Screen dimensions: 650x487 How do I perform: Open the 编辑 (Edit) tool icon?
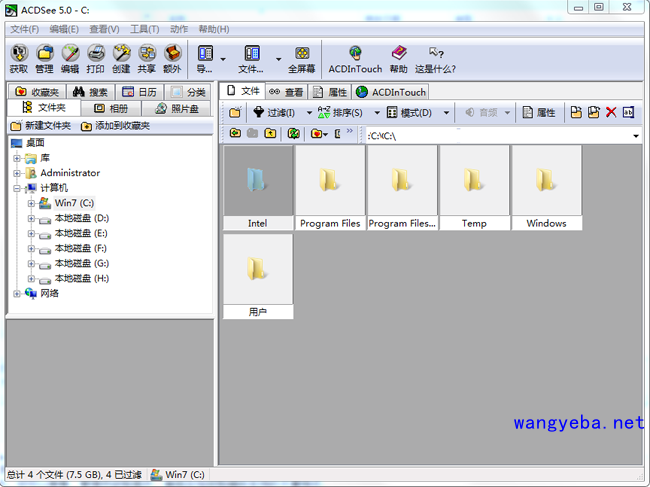coord(70,58)
